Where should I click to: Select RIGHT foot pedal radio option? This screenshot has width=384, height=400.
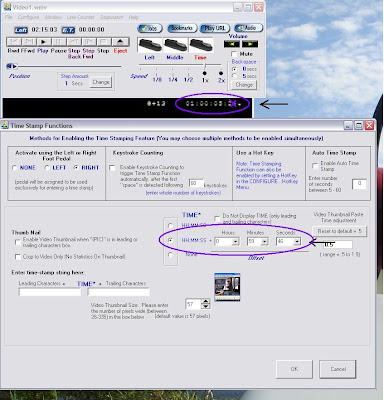pyautogui.click(x=76, y=168)
